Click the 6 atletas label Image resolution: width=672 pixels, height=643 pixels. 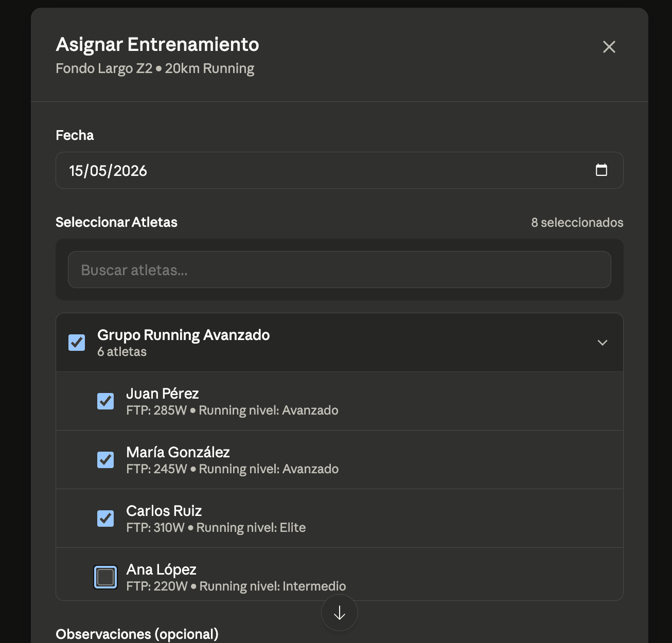click(x=122, y=352)
